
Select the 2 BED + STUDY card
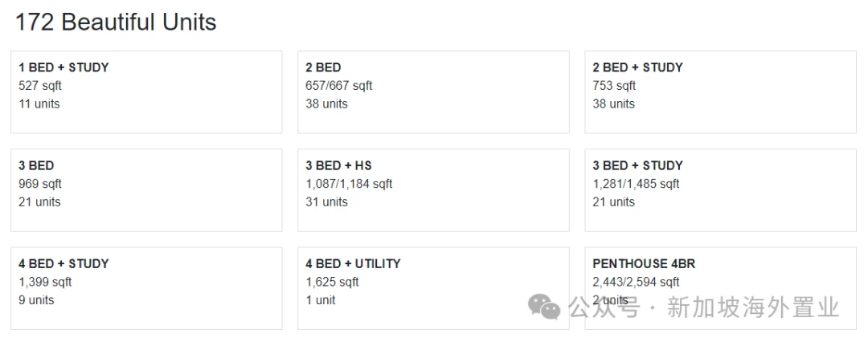tap(720, 92)
